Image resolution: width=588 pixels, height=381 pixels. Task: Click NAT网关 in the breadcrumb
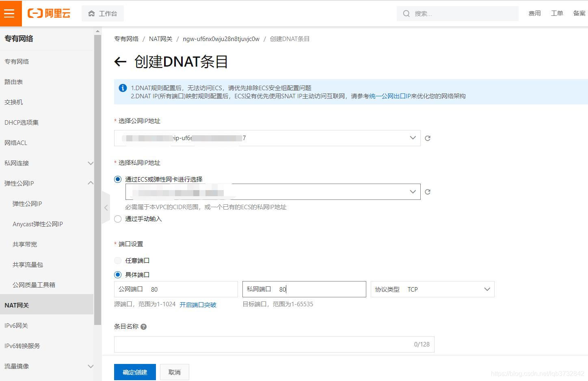click(160, 39)
